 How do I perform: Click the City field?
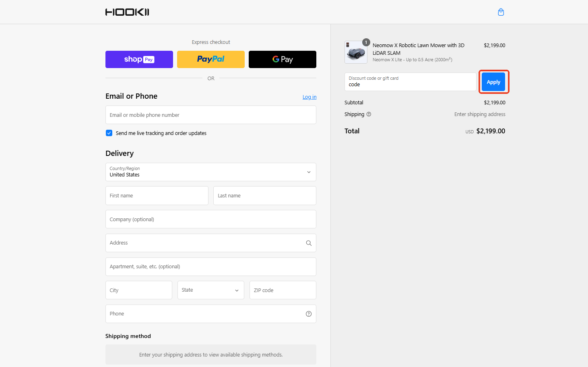click(x=139, y=290)
